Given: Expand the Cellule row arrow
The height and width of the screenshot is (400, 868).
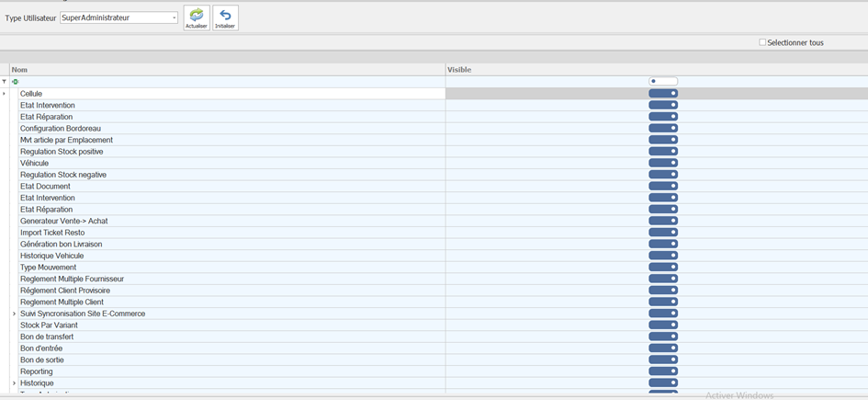Looking at the screenshot, I should [4, 94].
